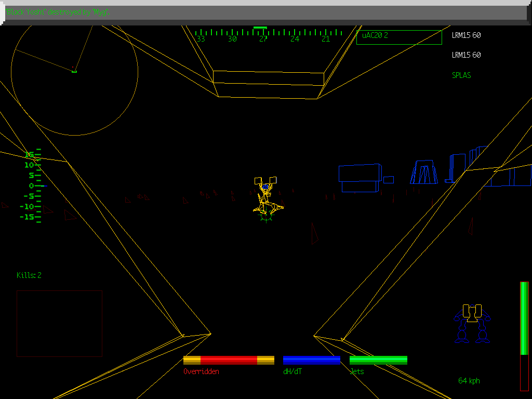Expand the Kills: 2 counter display
This screenshot has width=532, height=399.
pos(29,275)
